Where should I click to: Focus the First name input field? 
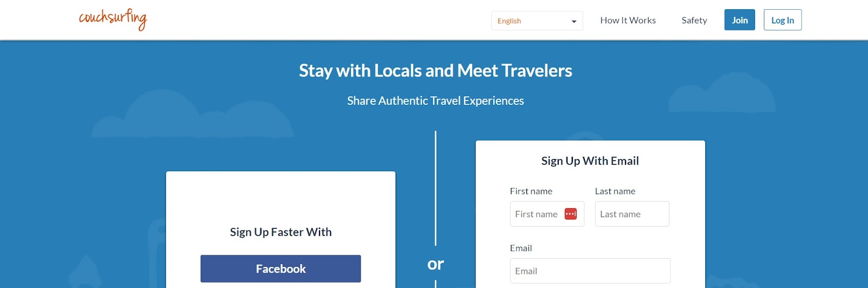[547, 214]
